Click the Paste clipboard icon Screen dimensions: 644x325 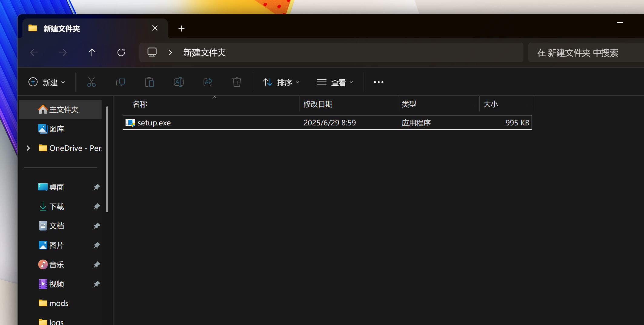(x=149, y=82)
